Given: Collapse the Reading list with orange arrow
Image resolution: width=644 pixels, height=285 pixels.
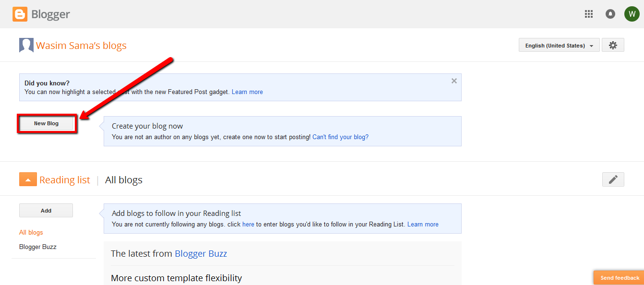Looking at the screenshot, I should [x=28, y=179].
